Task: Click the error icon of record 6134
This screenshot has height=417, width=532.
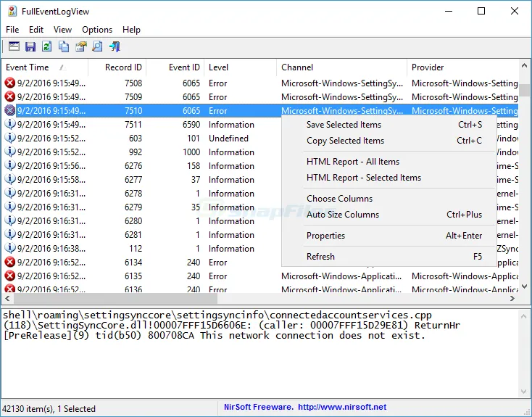Action: pos(10,262)
